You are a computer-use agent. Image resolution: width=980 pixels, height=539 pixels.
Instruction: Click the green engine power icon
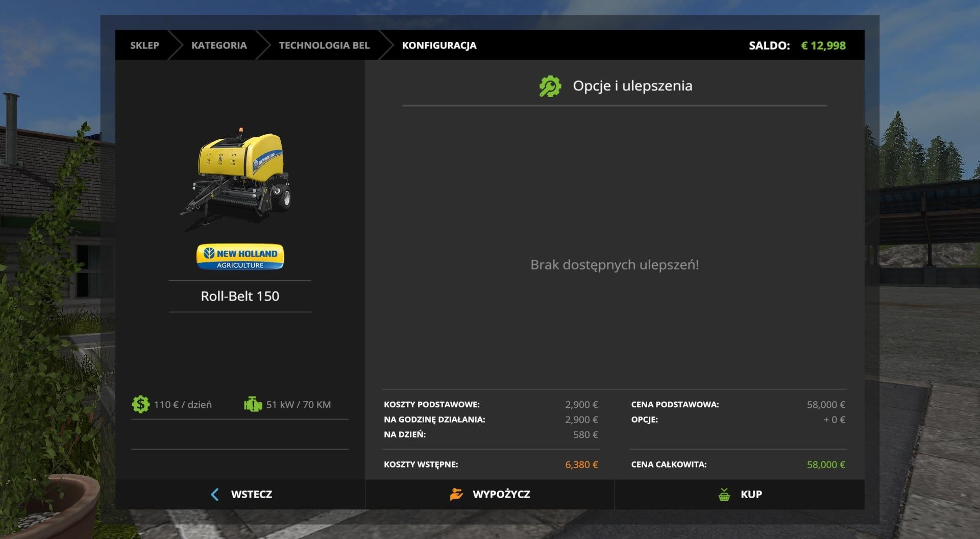pyautogui.click(x=253, y=404)
